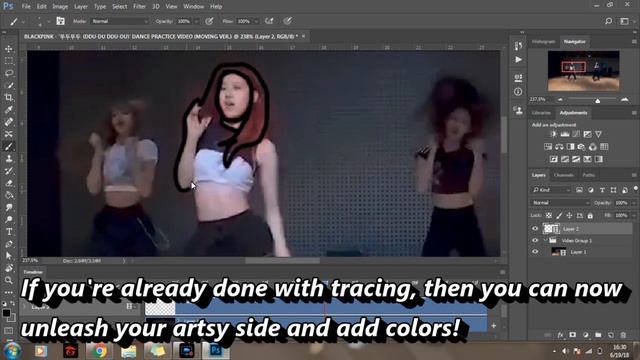
Task: Click the foreground color swatch
Action: pyautogui.click(x=6, y=313)
